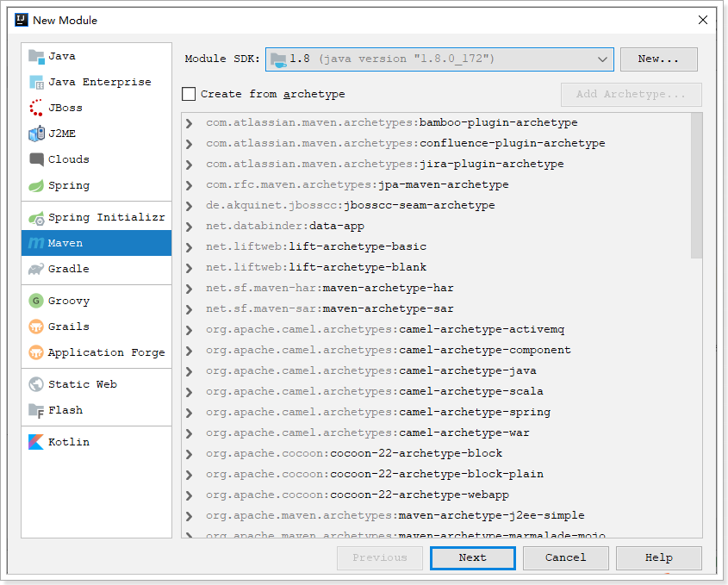Click the Application Forge icon
Image resolution: width=728 pixels, height=585 pixels.
click(36, 352)
